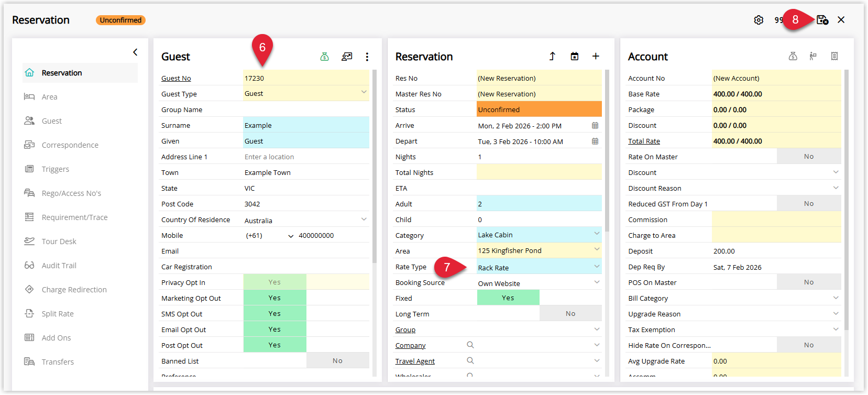Click the search icon next to Company
Viewport: 868px width, 395px height.
tap(470, 345)
